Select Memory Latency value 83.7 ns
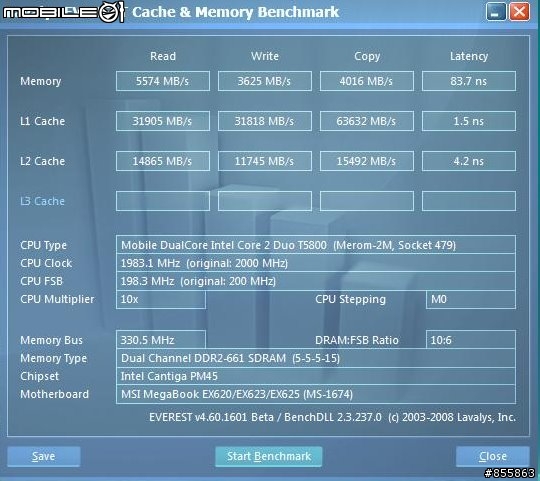This screenshot has height=481, width=540. tap(469, 81)
